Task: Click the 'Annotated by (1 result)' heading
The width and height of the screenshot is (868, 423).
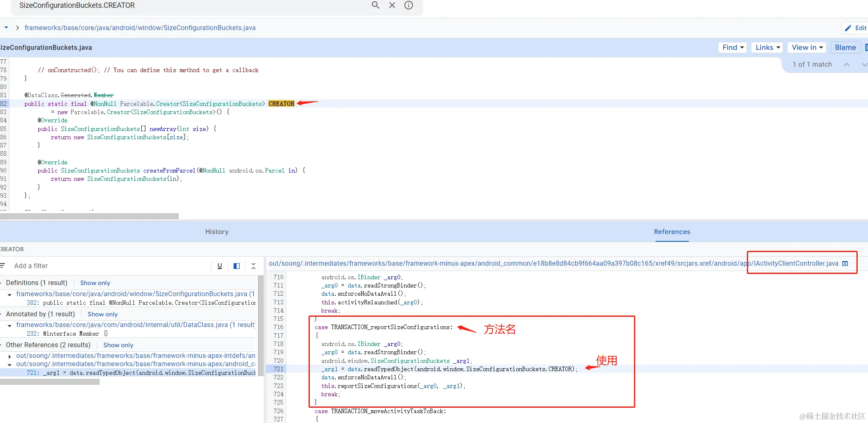Action: point(40,314)
